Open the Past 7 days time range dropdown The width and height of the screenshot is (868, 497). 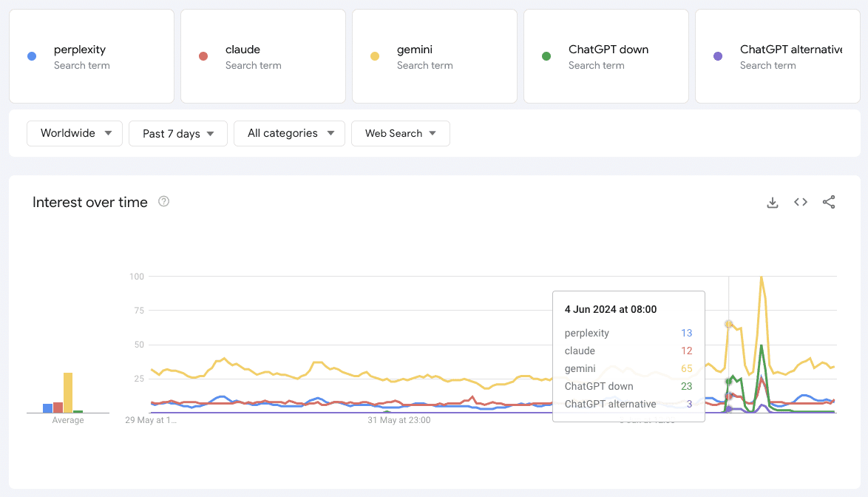(178, 134)
